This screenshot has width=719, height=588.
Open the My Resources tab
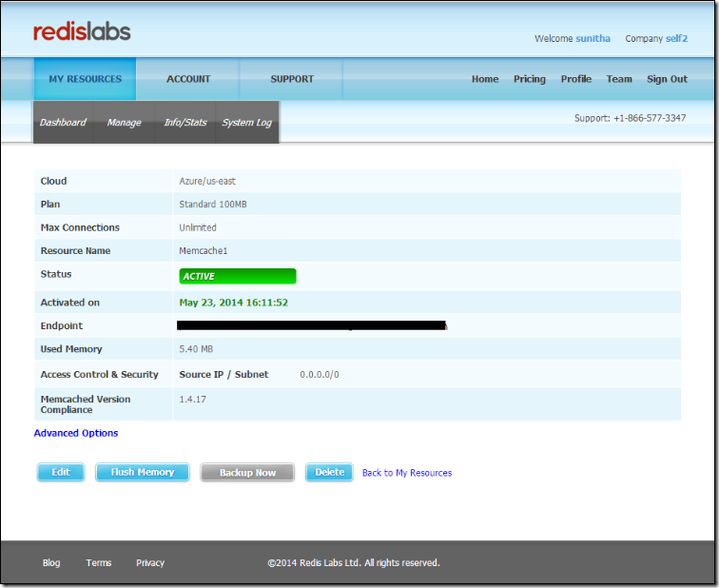click(85, 79)
